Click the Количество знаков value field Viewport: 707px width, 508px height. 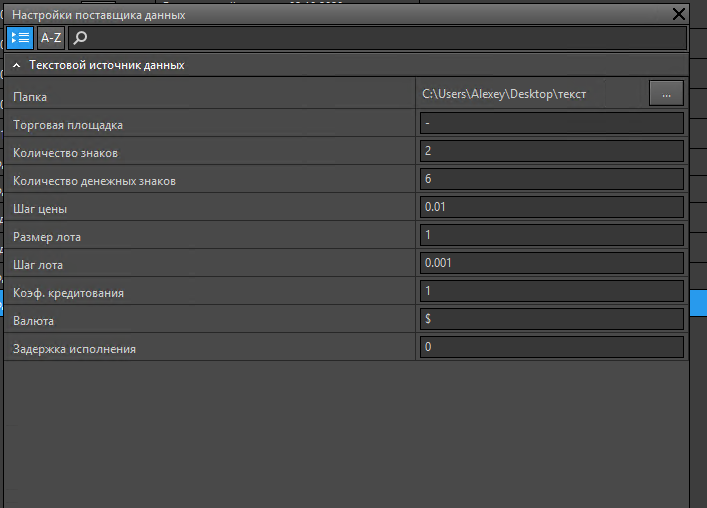(552, 151)
